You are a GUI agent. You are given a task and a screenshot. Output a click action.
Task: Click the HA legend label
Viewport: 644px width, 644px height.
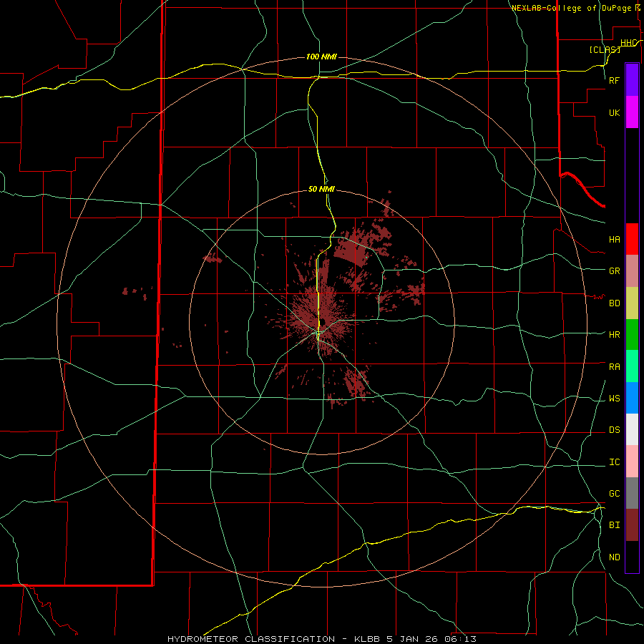point(614,240)
